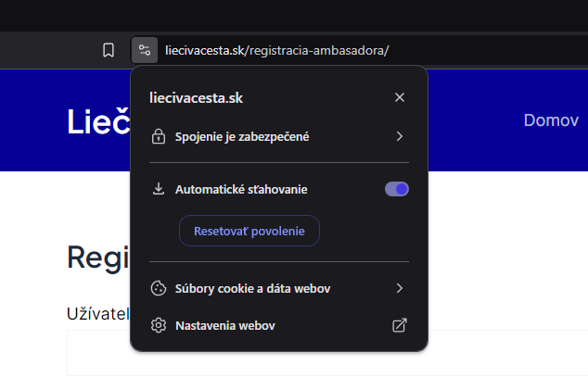Screen dimensions: 588x390
Task: Click the bookmark icon beside the address bar
Action: coord(109,50)
